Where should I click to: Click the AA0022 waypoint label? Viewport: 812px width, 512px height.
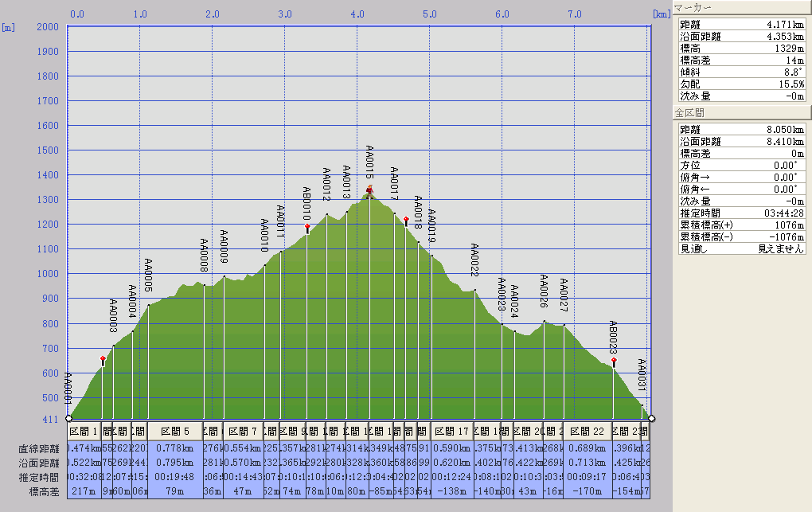point(474,260)
